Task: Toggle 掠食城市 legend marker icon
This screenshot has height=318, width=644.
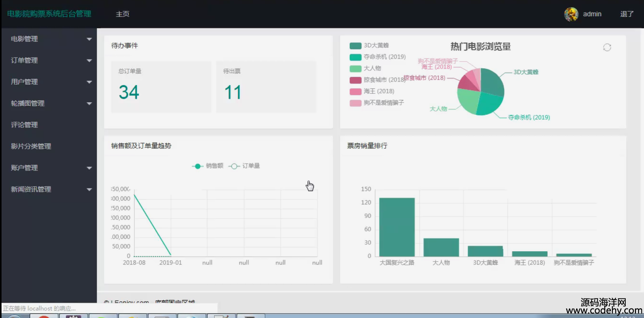Action: [355, 80]
